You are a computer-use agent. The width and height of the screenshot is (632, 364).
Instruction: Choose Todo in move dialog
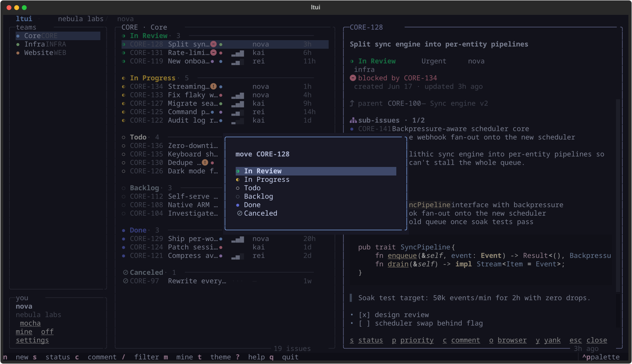(316, 188)
